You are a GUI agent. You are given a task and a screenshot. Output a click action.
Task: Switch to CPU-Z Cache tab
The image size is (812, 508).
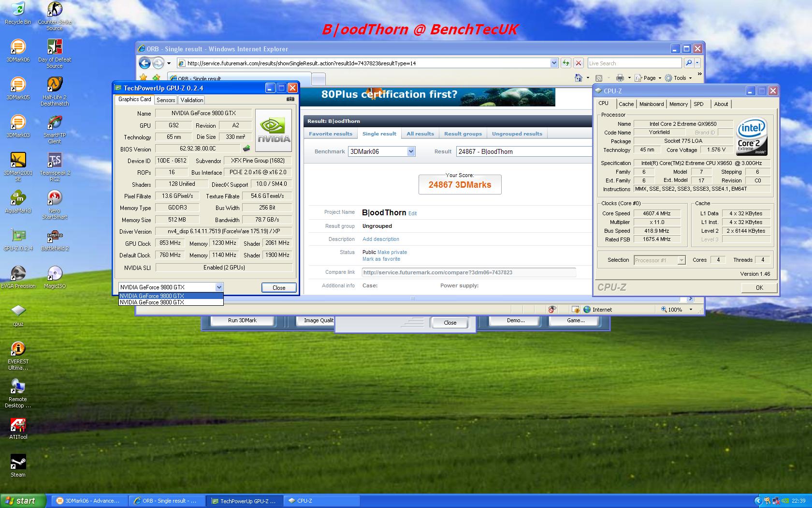point(626,104)
